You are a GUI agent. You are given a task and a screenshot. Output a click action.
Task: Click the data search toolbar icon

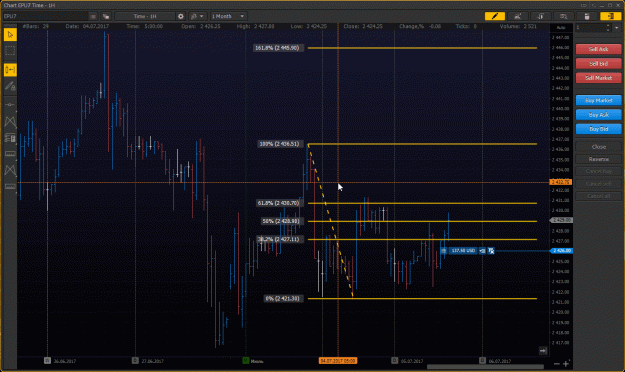(564, 16)
